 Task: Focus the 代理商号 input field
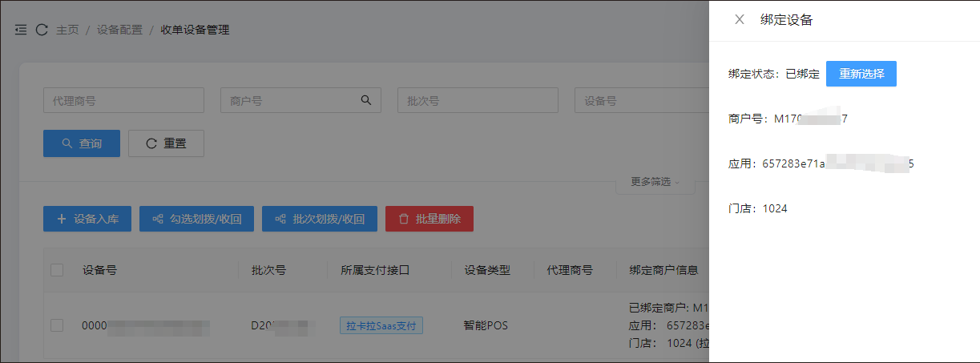click(123, 100)
